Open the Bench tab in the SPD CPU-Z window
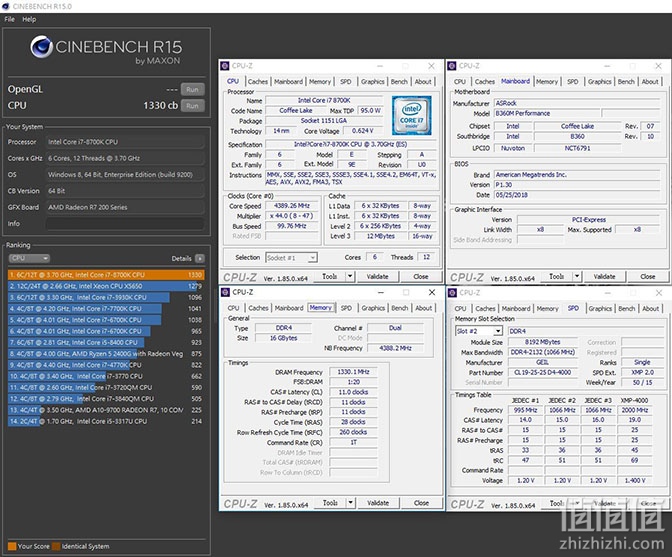This screenshot has width=672, height=557. 627,308
